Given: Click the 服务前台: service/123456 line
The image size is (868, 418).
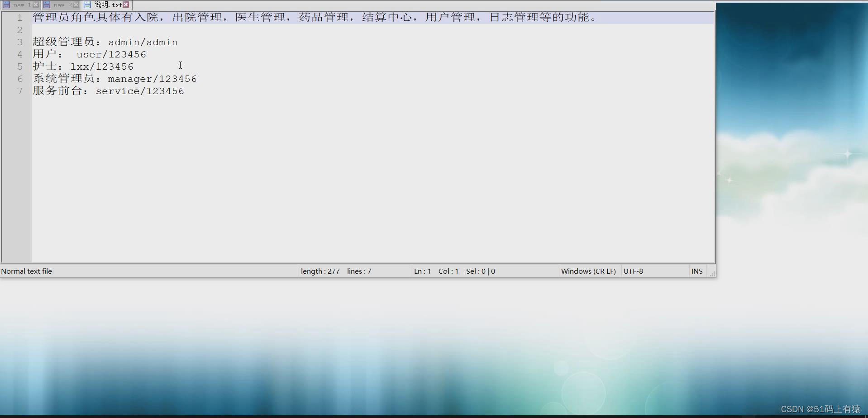Looking at the screenshot, I should [x=108, y=91].
